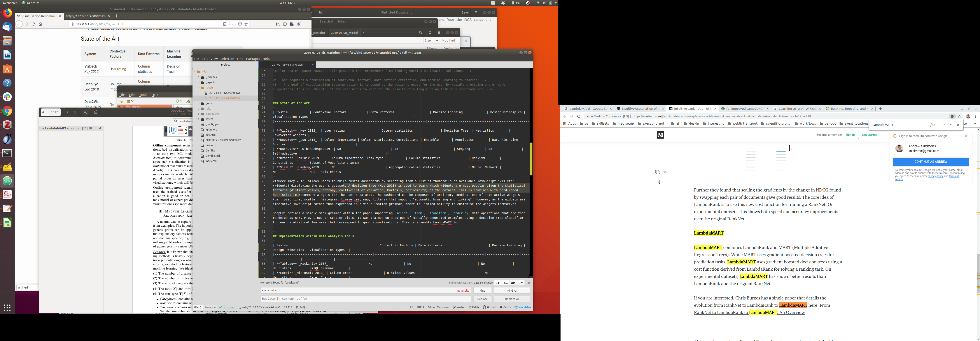Click the Replace in current buffer field
980x341 pixels.
[x=365, y=299]
